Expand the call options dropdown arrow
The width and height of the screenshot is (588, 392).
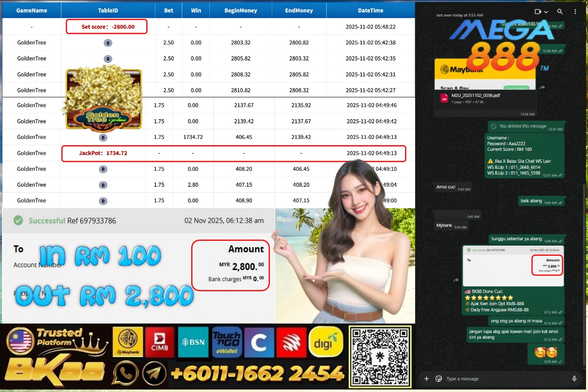tap(546, 11)
